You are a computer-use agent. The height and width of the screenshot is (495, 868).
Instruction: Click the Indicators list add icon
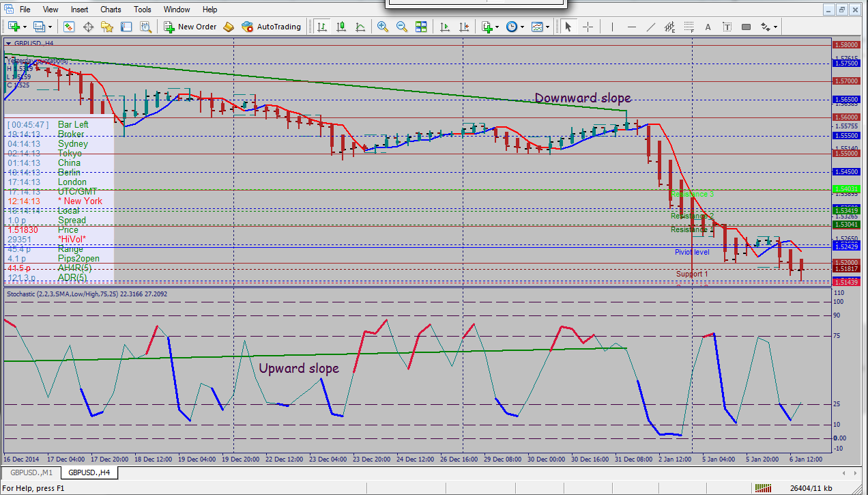coord(487,27)
